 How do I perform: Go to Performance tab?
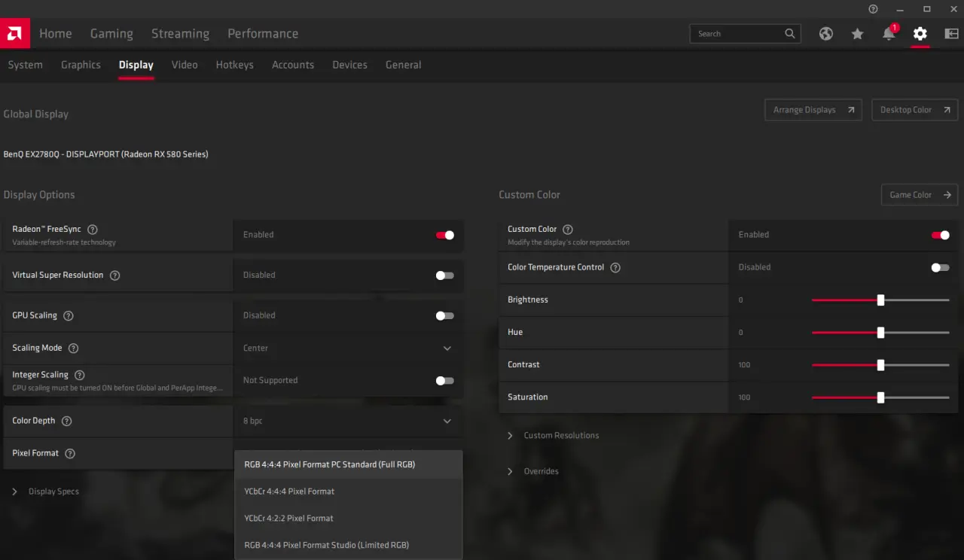pyautogui.click(x=263, y=34)
